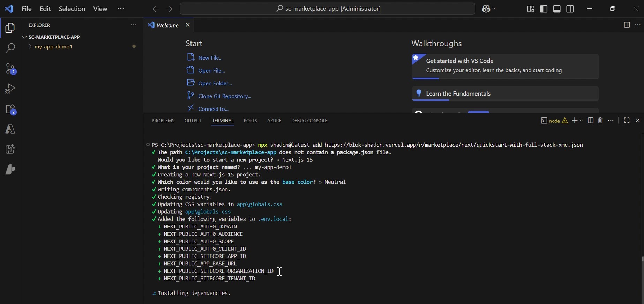The width and height of the screenshot is (644, 304).
Task: Click the EXPLORER panel title
Action: point(39,25)
